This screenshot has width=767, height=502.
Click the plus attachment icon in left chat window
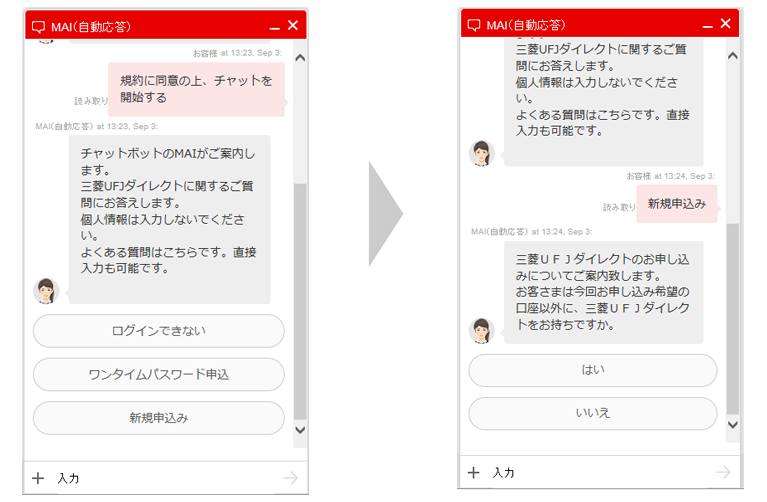[x=38, y=478]
